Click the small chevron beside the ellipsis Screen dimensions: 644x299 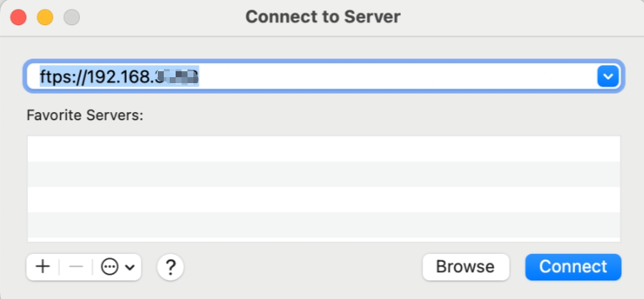tap(130, 268)
